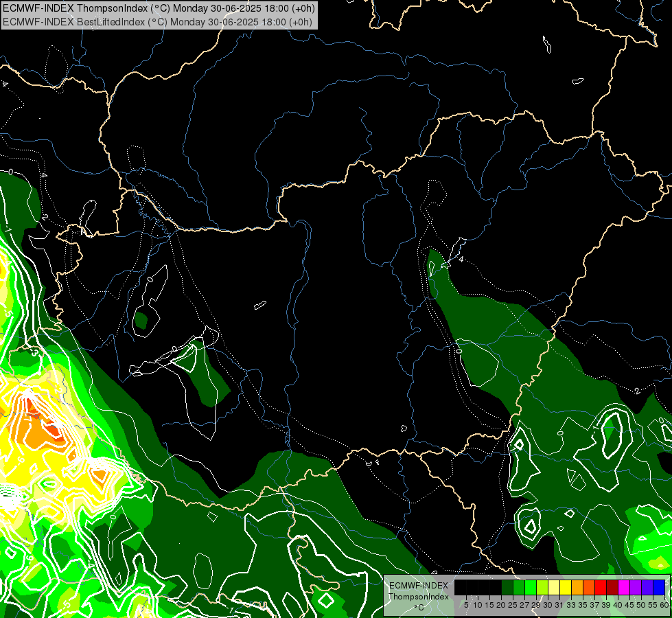Click the legend scale value 55
672x618 pixels.
652,605
